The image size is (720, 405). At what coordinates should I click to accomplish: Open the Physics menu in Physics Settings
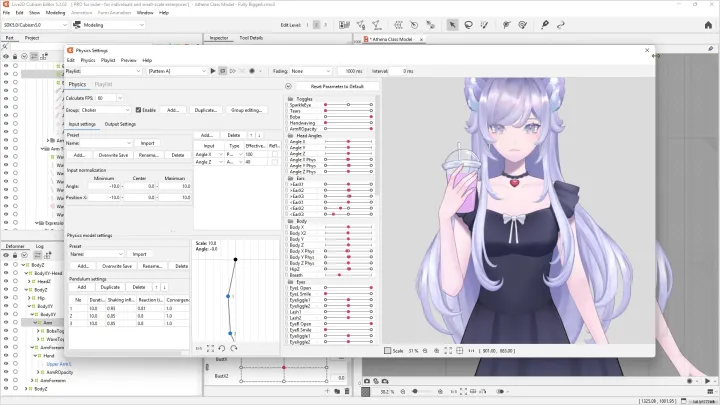pyautogui.click(x=88, y=60)
